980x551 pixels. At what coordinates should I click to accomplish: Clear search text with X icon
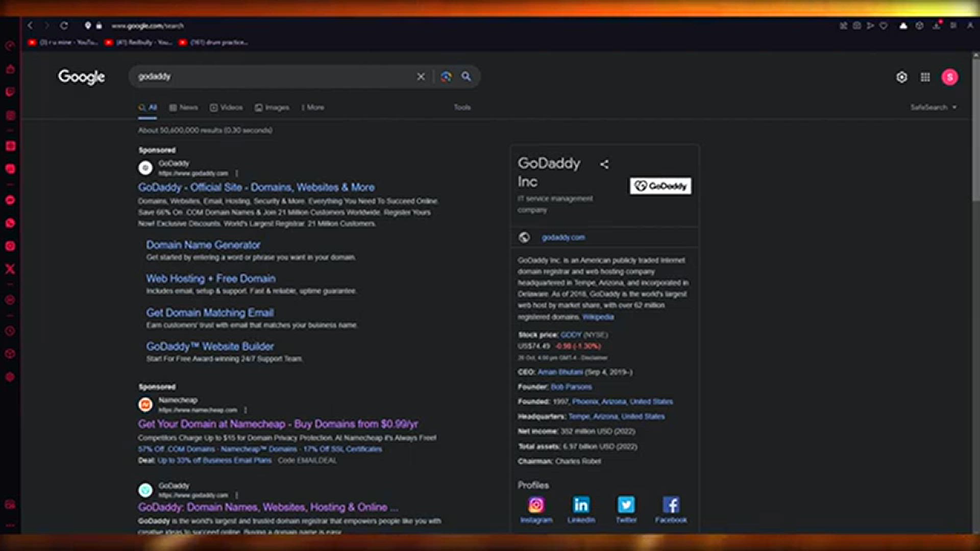pyautogui.click(x=421, y=77)
